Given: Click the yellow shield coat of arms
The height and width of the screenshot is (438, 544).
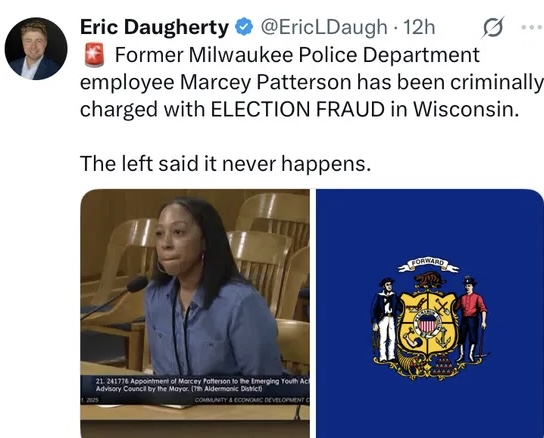Looking at the screenshot, I should pyautogui.click(x=428, y=323).
